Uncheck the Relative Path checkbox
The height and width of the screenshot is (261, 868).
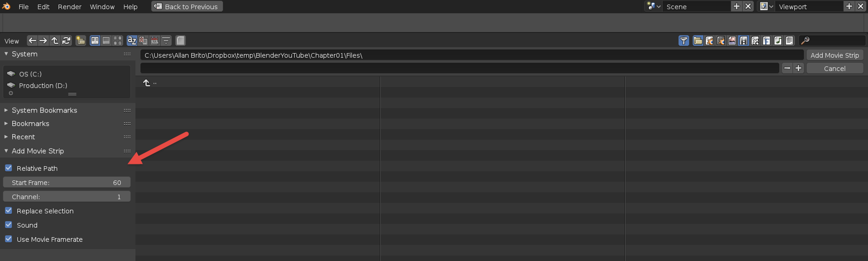tap(9, 168)
